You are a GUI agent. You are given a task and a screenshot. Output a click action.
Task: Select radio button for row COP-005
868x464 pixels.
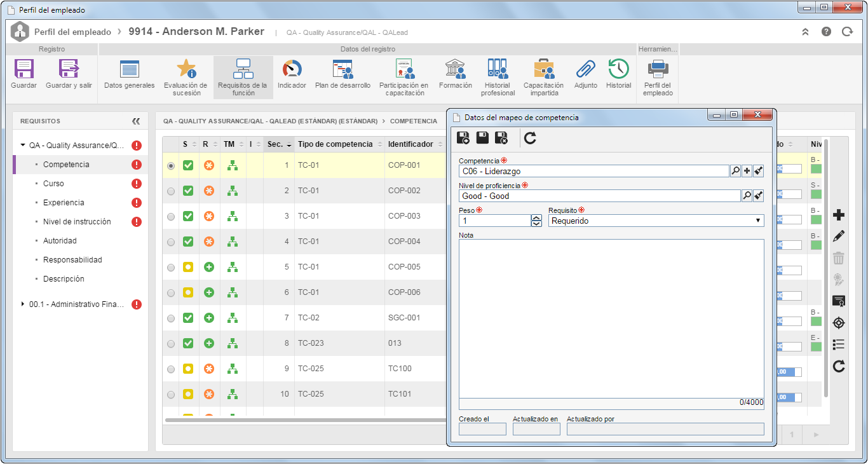171,267
